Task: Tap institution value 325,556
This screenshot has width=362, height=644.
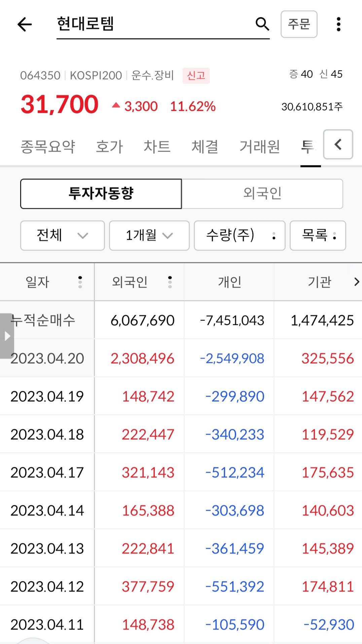Action: pyautogui.click(x=328, y=359)
